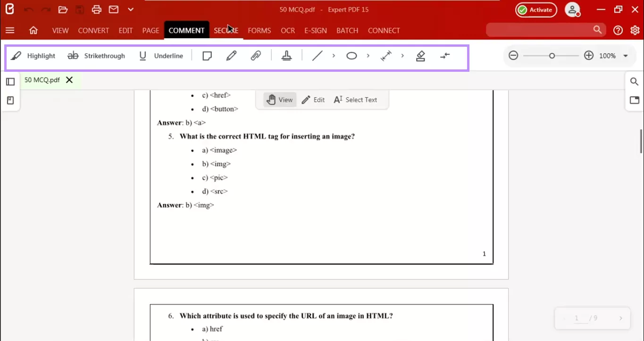Select the Strikethrough text tool
The height and width of the screenshot is (341, 644).
[96, 55]
